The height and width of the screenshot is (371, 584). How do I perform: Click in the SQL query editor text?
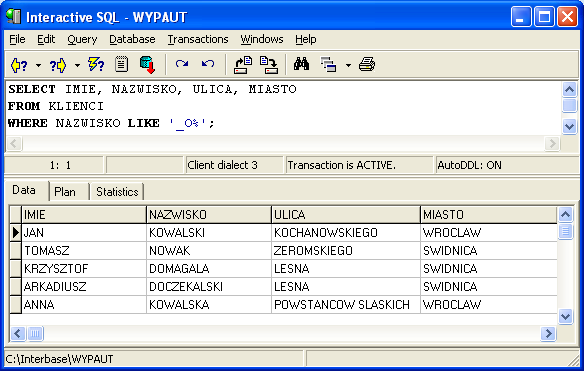pos(283,107)
